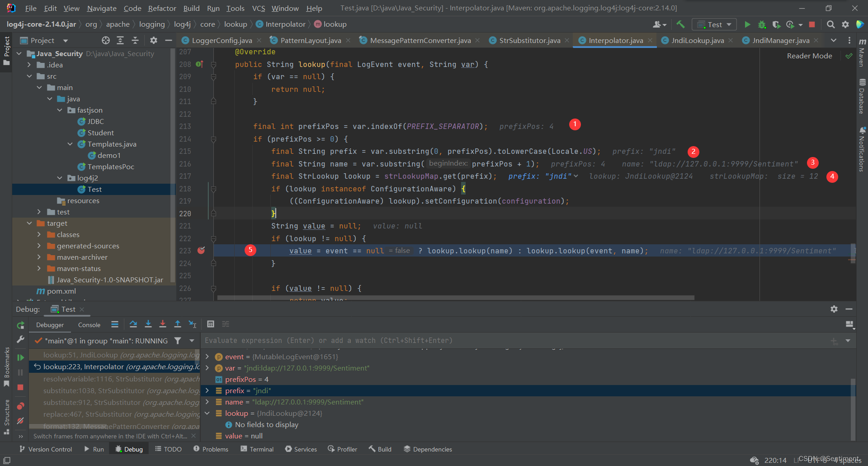Open Problems tool window

[x=211, y=449]
